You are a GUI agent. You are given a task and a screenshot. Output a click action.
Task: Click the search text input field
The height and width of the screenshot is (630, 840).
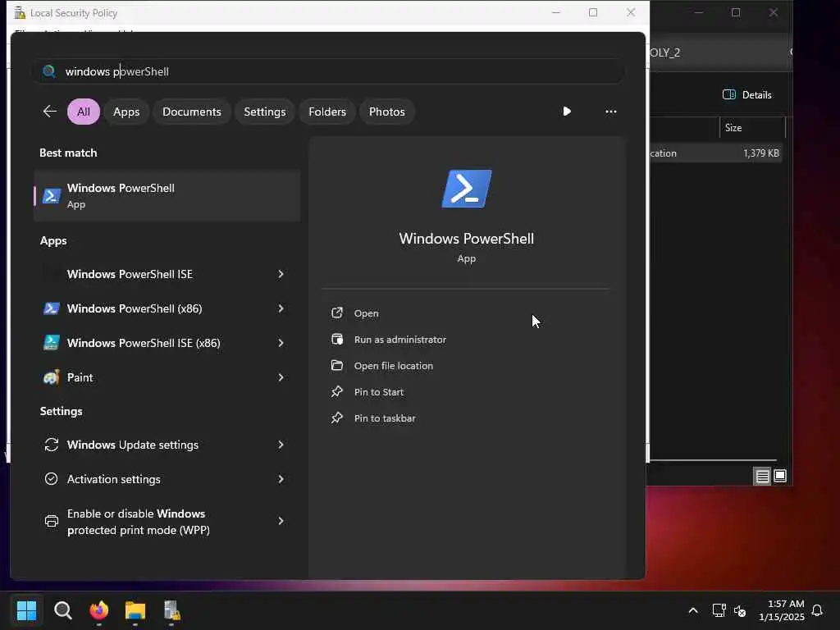tap(328, 71)
